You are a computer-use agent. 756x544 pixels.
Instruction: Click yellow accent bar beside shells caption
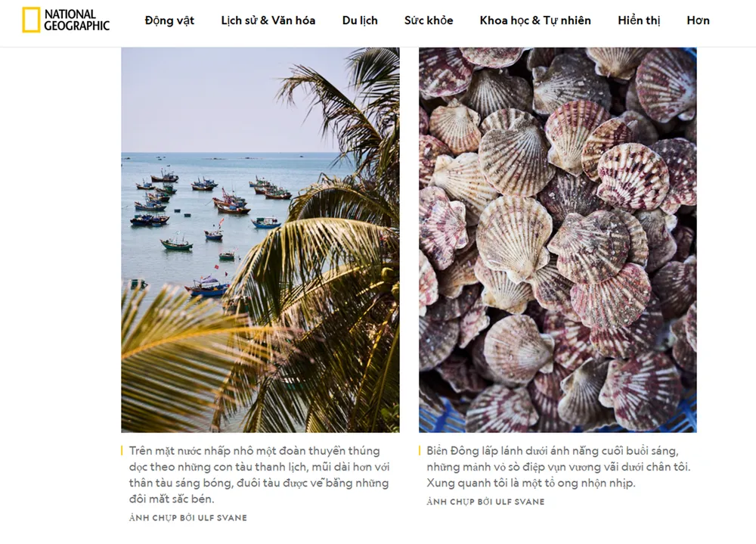420,451
